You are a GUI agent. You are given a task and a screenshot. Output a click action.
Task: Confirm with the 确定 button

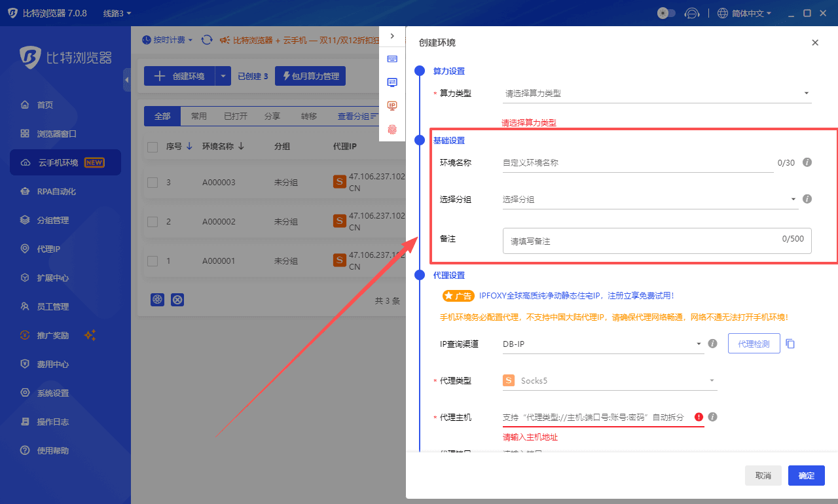(806, 475)
